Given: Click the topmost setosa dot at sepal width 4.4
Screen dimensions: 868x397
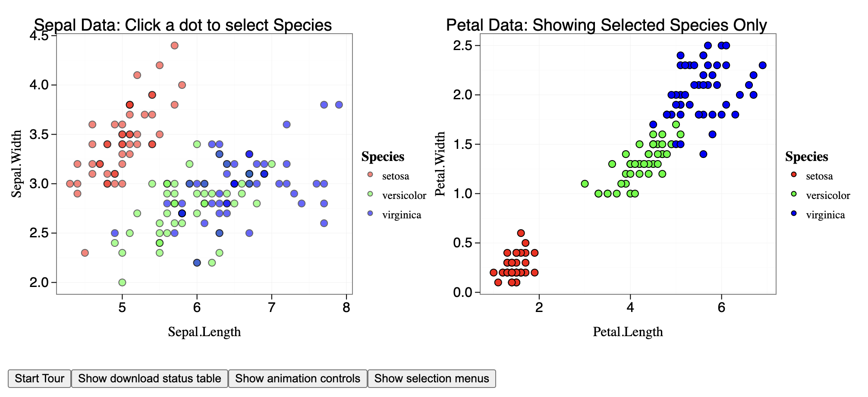Looking at the screenshot, I should tap(174, 45).
